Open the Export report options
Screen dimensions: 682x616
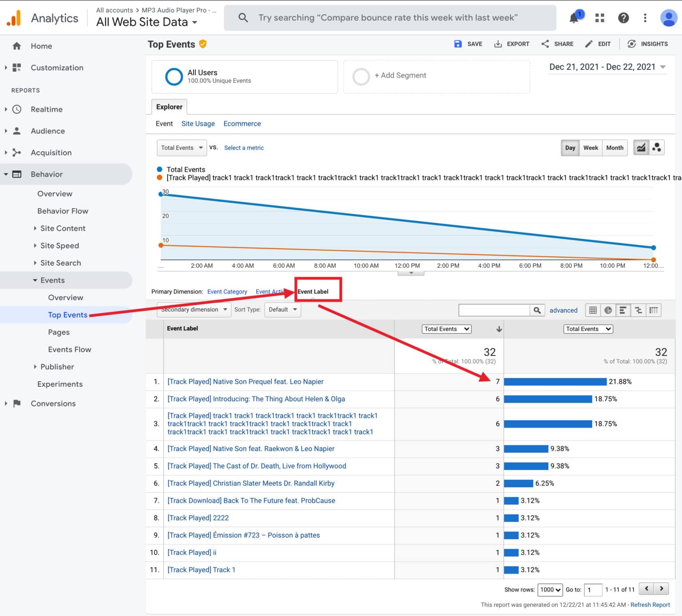coord(511,44)
